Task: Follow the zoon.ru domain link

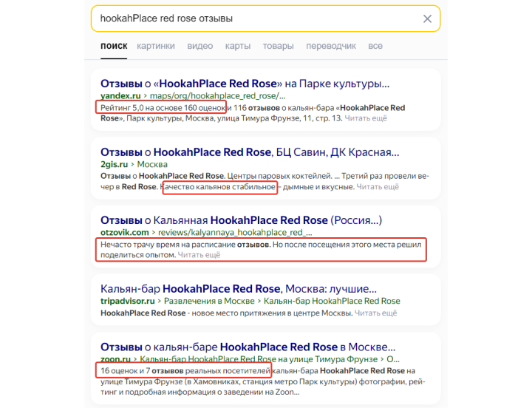Action: pos(115,359)
